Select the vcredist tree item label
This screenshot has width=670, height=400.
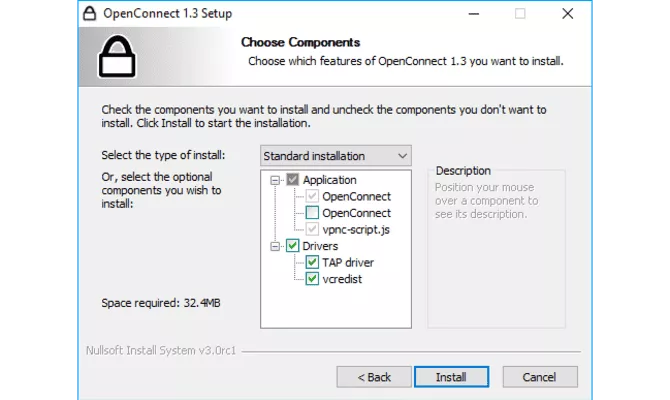pos(341,279)
